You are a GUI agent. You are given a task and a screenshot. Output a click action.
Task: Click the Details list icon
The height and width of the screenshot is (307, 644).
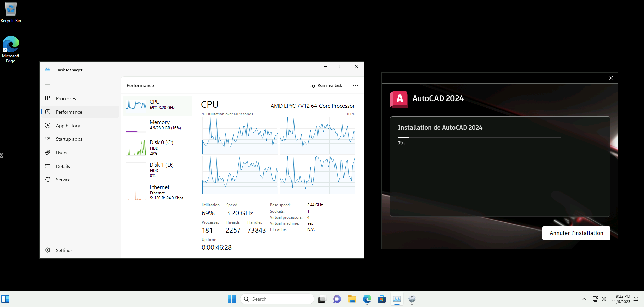click(x=48, y=166)
